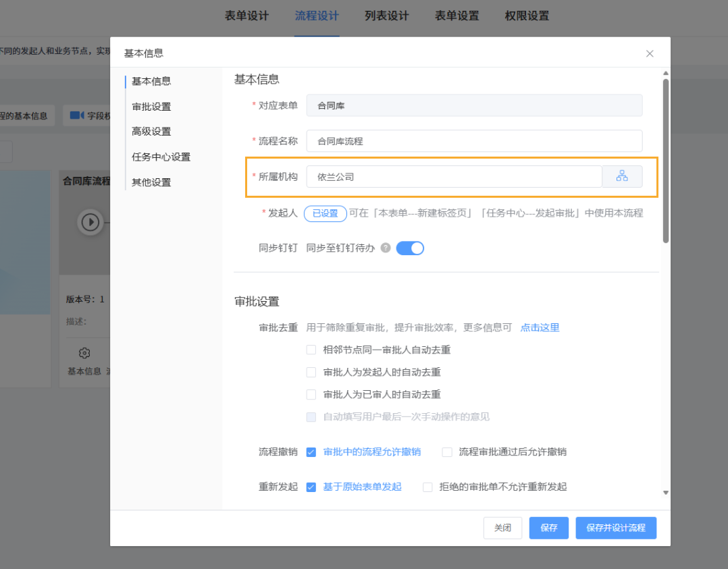
Task: Click the dialog scroll up arrow
Action: [665, 74]
